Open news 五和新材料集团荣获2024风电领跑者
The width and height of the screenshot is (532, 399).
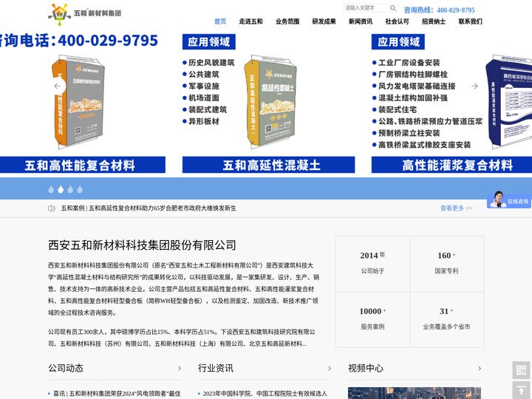(117, 394)
